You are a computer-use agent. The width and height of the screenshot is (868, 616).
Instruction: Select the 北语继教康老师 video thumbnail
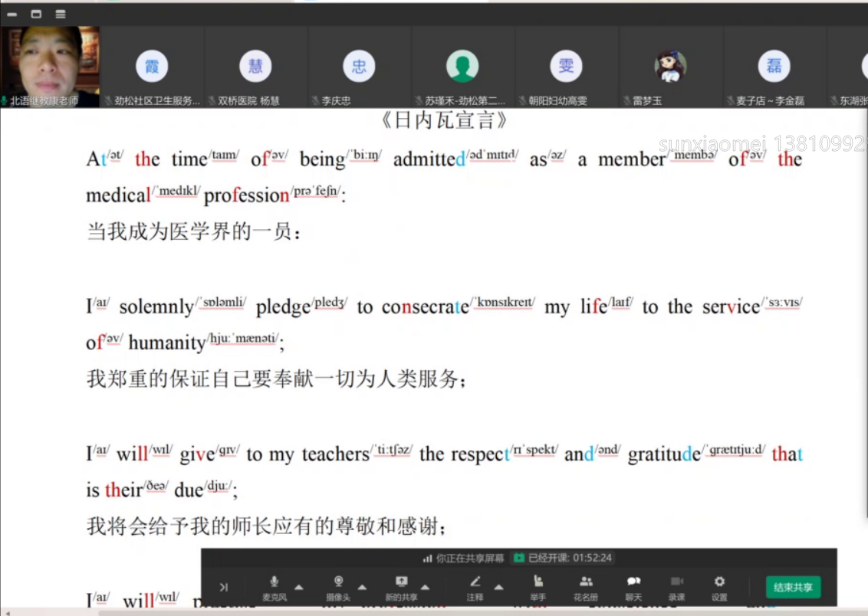[x=50, y=67]
